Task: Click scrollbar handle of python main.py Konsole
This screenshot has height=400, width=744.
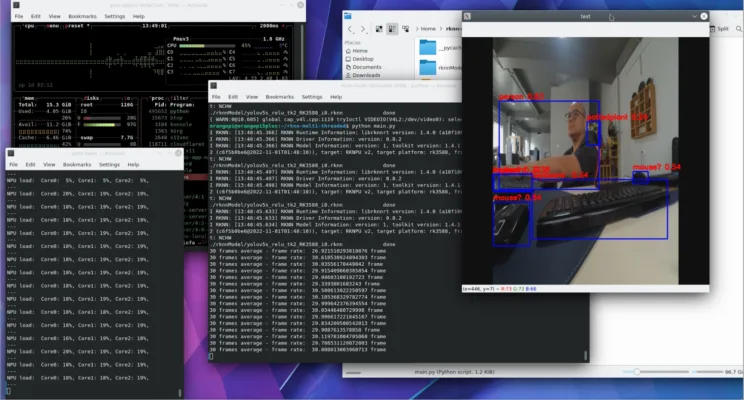Action: [586, 355]
